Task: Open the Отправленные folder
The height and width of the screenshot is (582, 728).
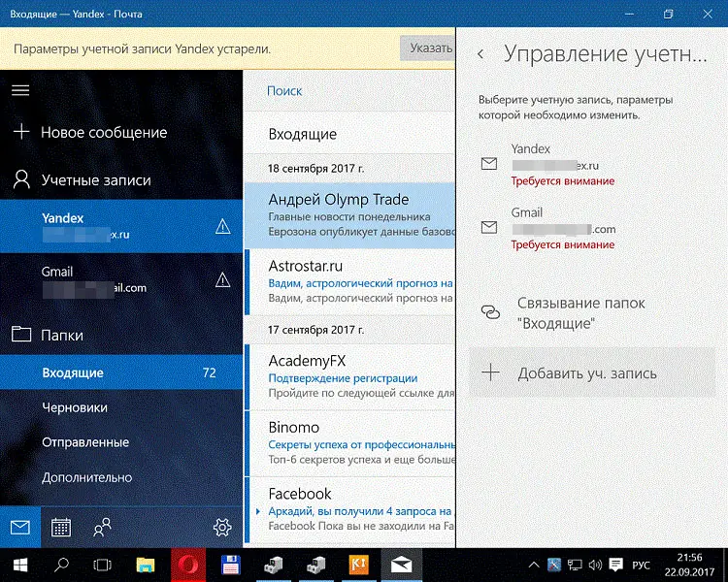Action: pyautogui.click(x=84, y=442)
